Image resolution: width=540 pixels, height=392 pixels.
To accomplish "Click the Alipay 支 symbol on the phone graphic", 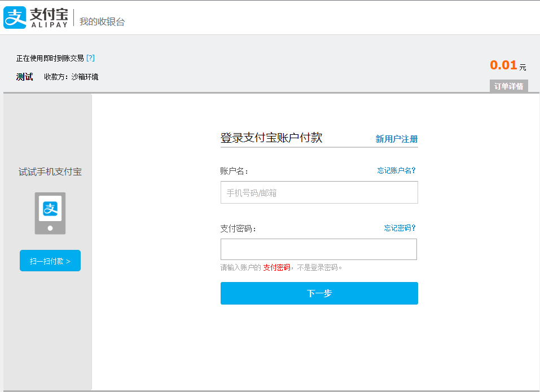I will tap(50, 208).
